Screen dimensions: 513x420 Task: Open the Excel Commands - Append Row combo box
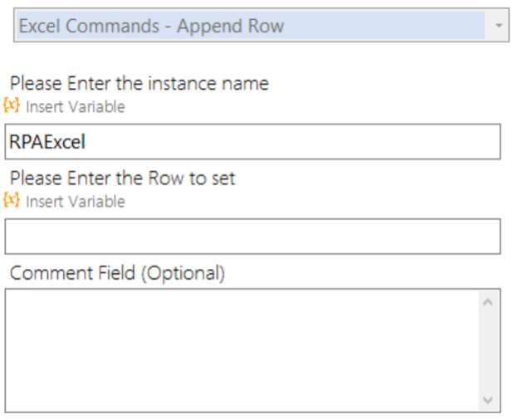(261, 25)
